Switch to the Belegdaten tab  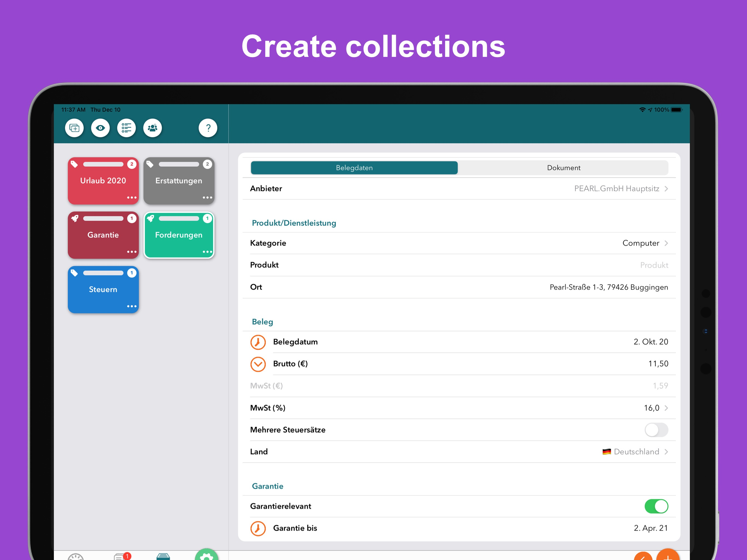tap(354, 168)
